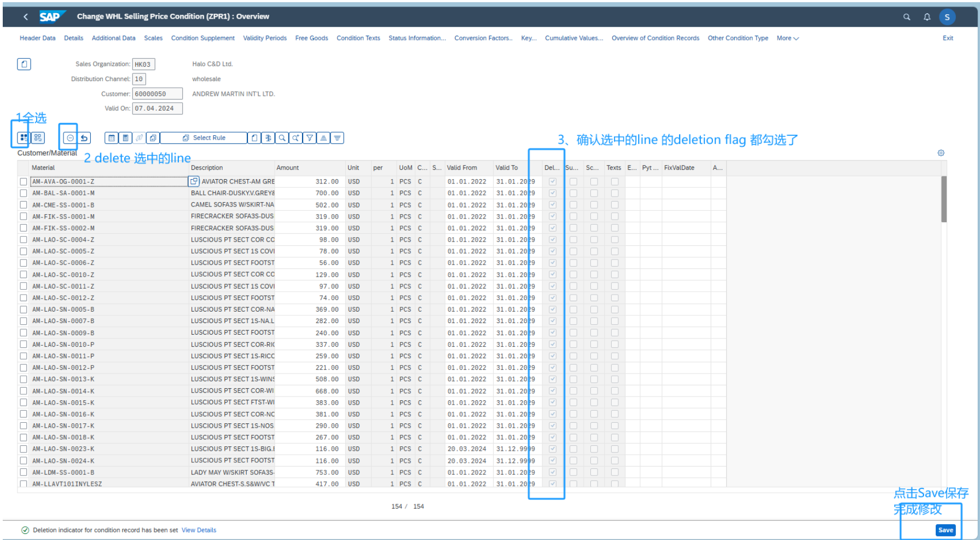Open the table settings gear icon

coord(941,153)
